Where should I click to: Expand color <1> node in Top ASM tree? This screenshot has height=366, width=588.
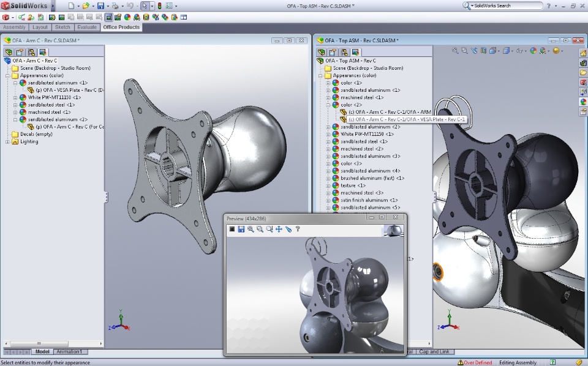[x=328, y=83]
